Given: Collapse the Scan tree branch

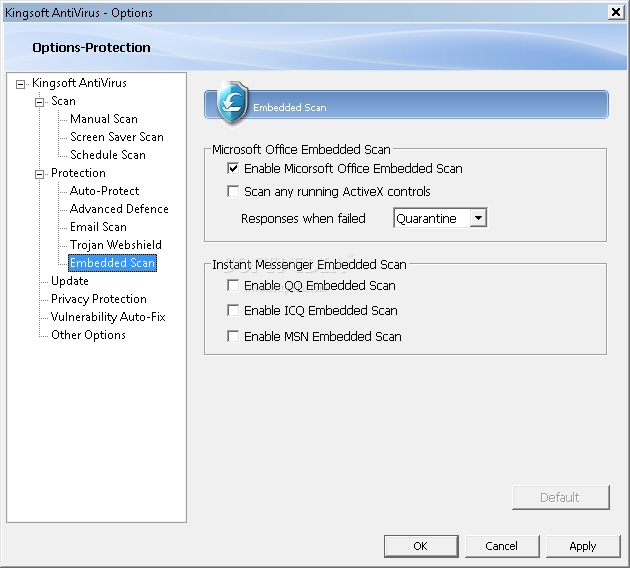Looking at the screenshot, I should point(39,102).
